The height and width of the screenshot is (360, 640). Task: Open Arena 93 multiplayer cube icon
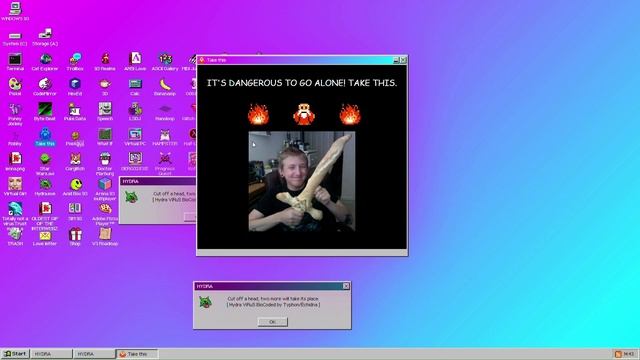pyautogui.click(x=105, y=189)
